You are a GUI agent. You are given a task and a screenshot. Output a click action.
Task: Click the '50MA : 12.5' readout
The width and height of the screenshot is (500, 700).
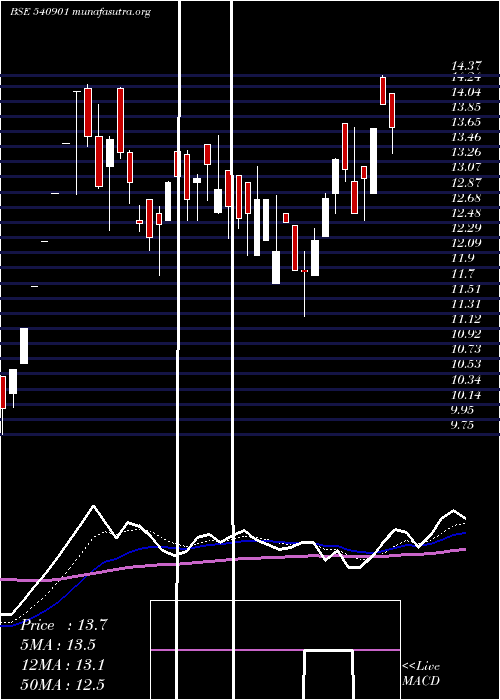[x=63, y=685]
